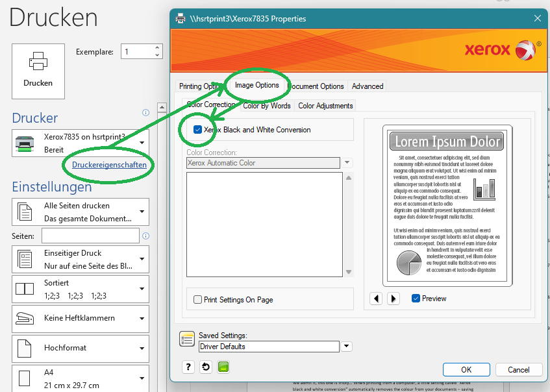The width and height of the screenshot is (550, 392).
Task: Click the Driver Defaults saved settings field
Action: (269, 347)
